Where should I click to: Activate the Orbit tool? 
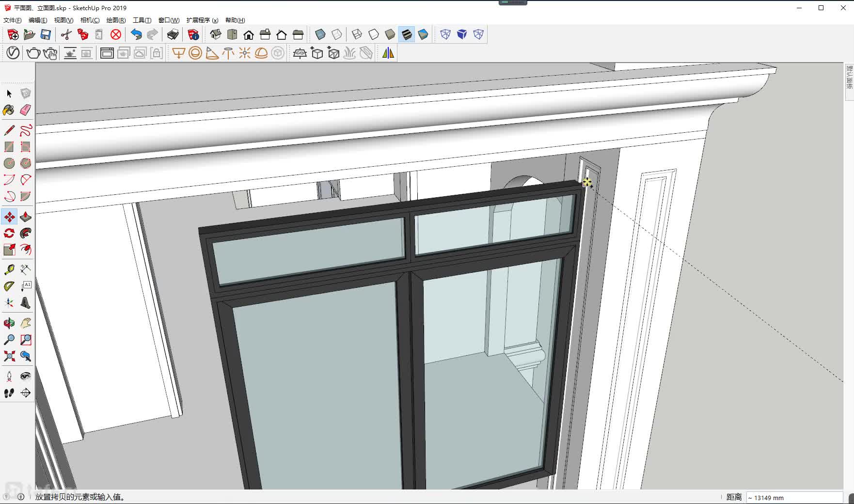tap(9, 323)
